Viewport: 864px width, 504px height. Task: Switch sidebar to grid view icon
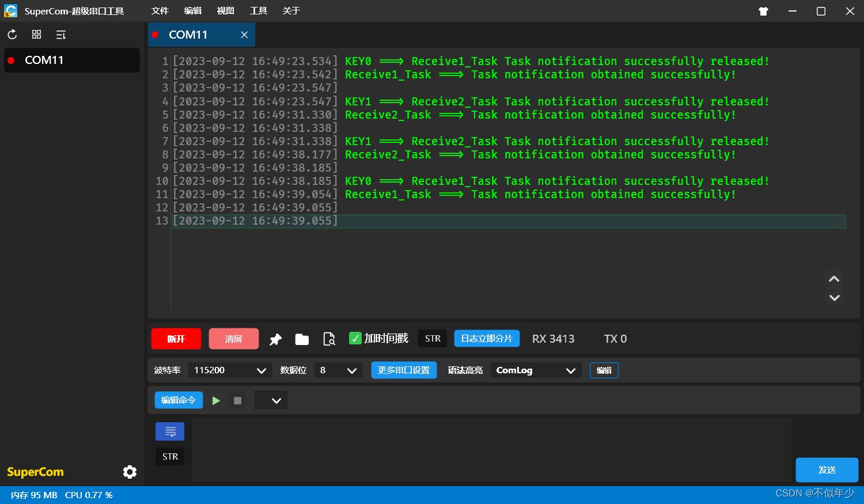click(36, 35)
